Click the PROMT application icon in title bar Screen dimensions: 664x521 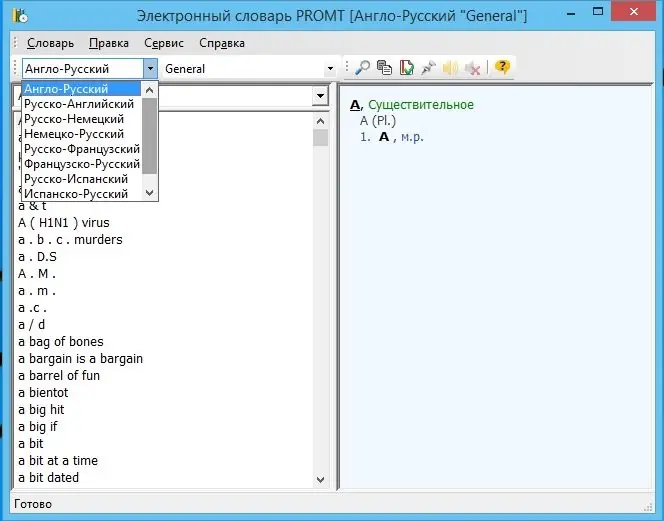[20, 15]
